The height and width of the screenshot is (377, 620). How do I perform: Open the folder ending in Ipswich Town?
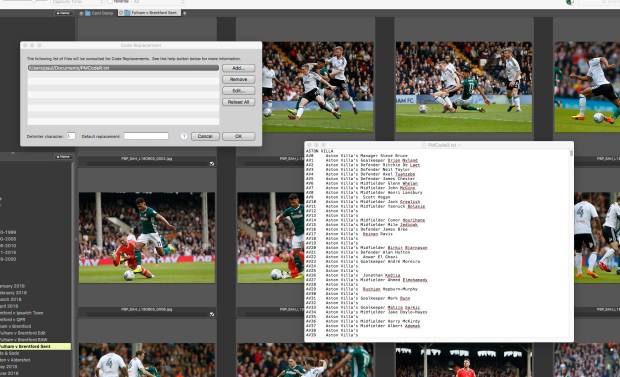[x=22, y=313]
